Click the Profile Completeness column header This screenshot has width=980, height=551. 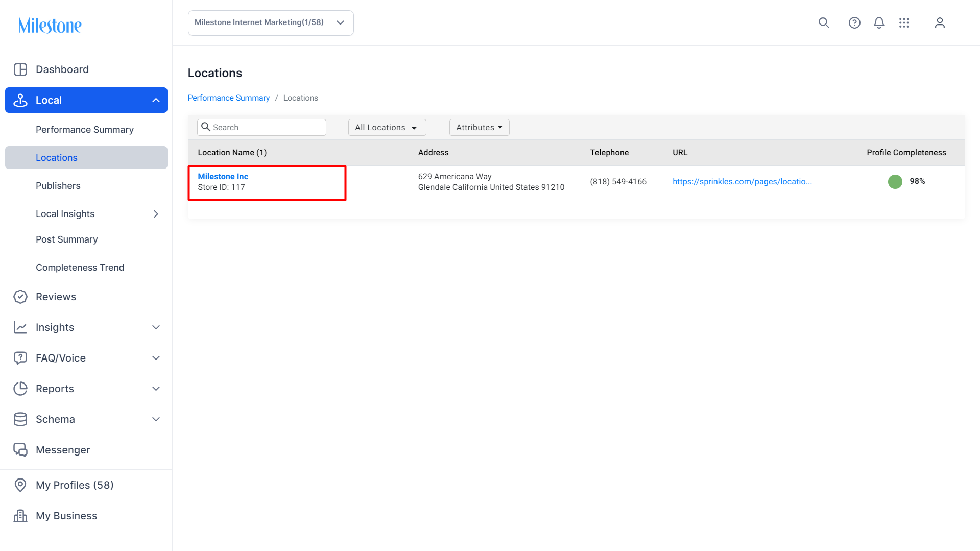906,153
